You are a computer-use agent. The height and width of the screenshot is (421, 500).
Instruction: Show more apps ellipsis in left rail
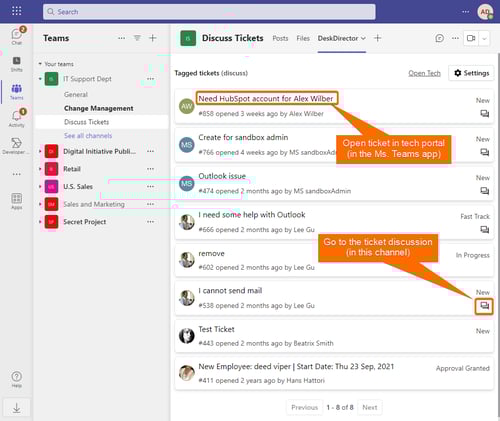17,174
